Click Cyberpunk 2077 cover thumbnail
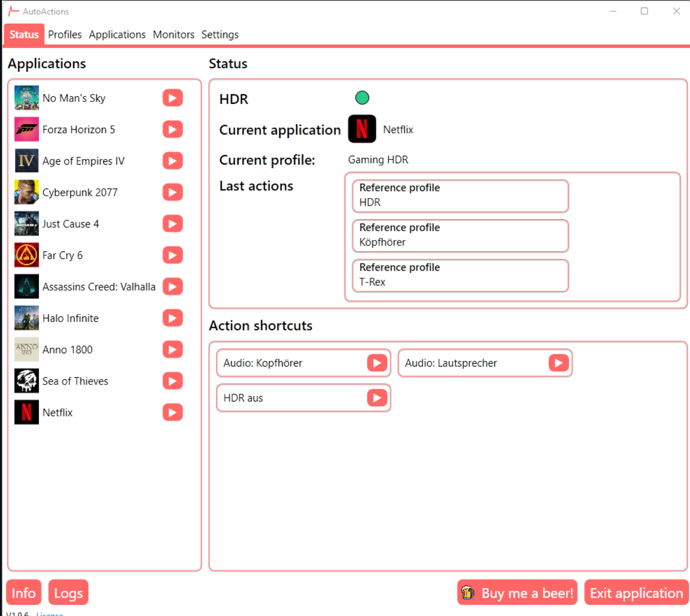The height and width of the screenshot is (616, 690). (26, 192)
